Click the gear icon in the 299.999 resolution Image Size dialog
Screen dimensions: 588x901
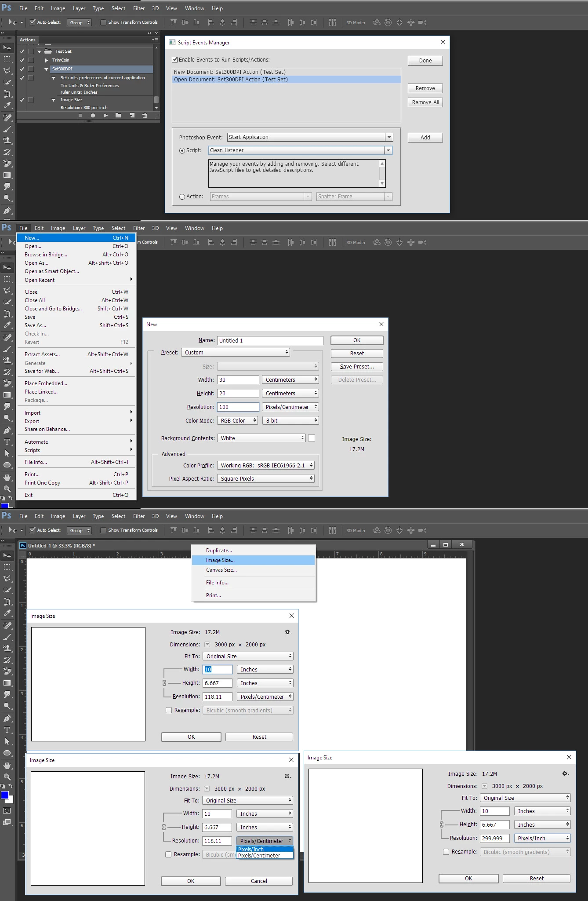coord(566,773)
